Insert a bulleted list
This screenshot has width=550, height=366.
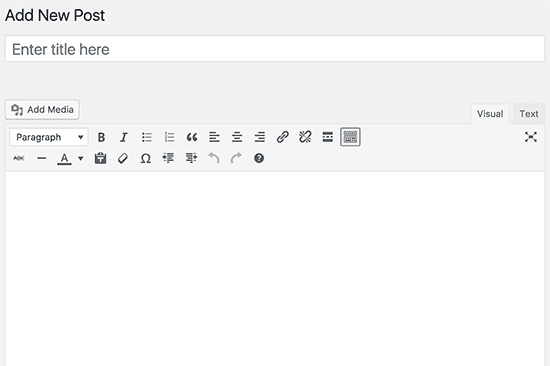click(x=147, y=137)
